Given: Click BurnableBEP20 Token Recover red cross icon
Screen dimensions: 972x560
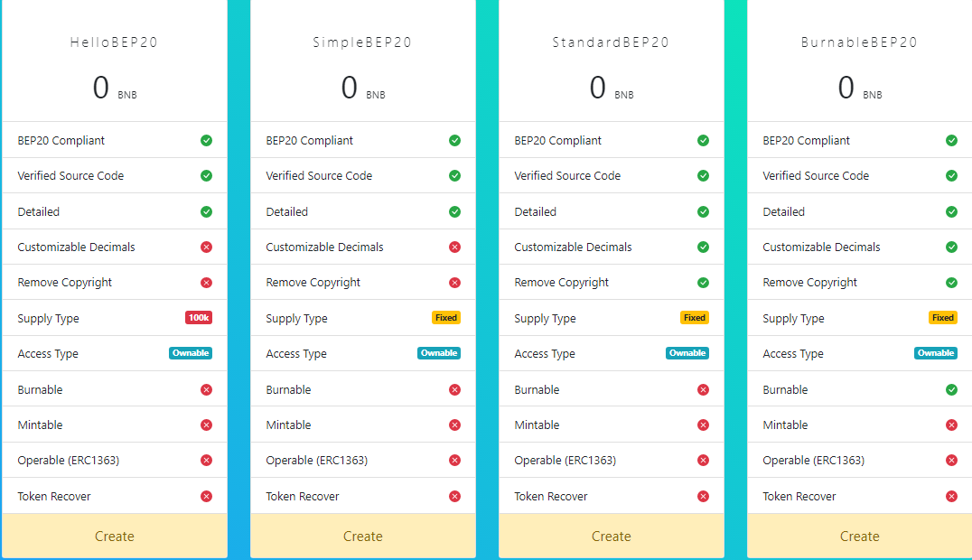Looking at the screenshot, I should pyautogui.click(x=951, y=496).
